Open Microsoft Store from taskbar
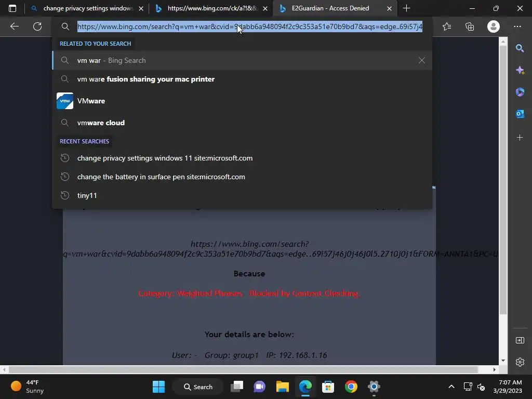 tap(328, 387)
